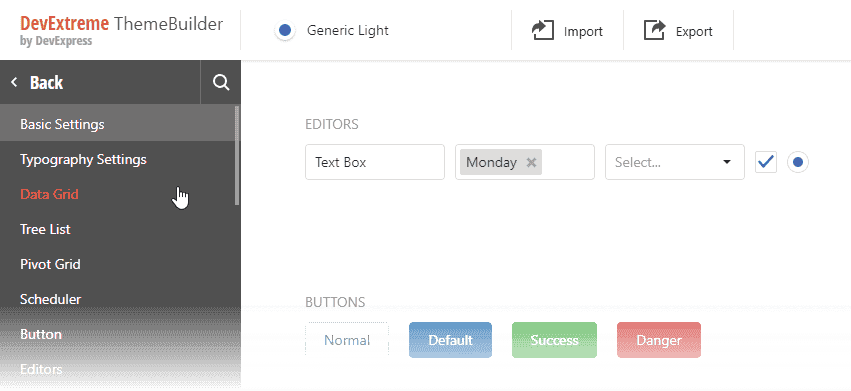Toggle the checked checkbox in Editors
This screenshot has width=851, height=391.
click(x=766, y=162)
